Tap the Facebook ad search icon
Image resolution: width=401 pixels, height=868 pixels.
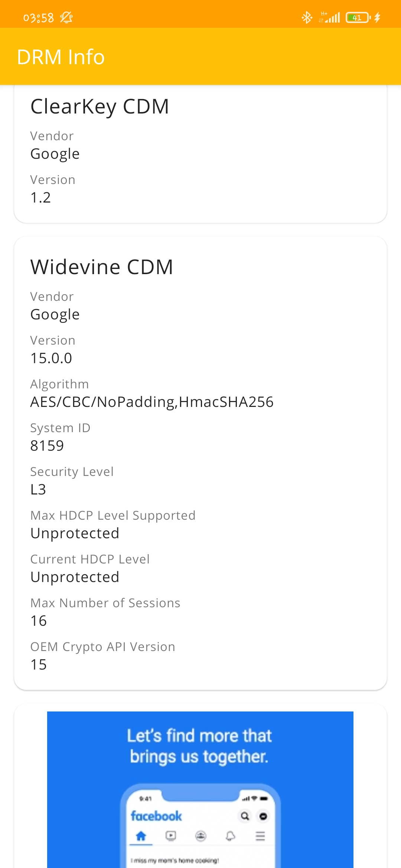tap(245, 816)
